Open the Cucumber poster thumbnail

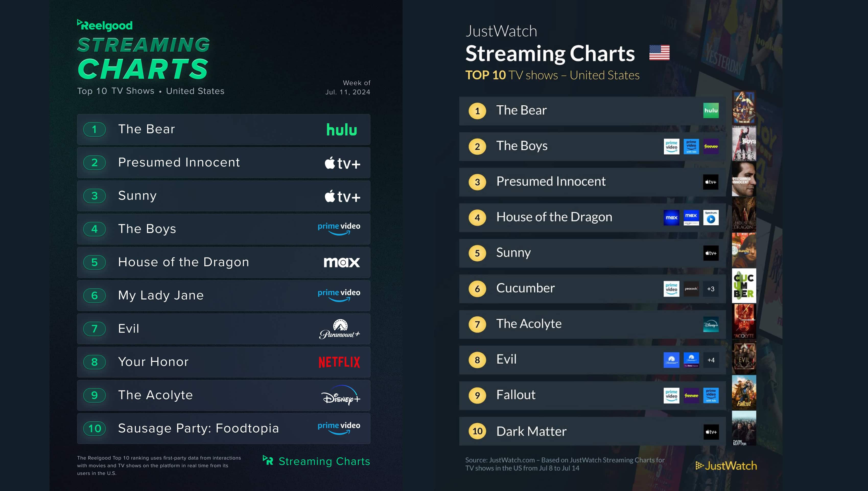point(744,286)
